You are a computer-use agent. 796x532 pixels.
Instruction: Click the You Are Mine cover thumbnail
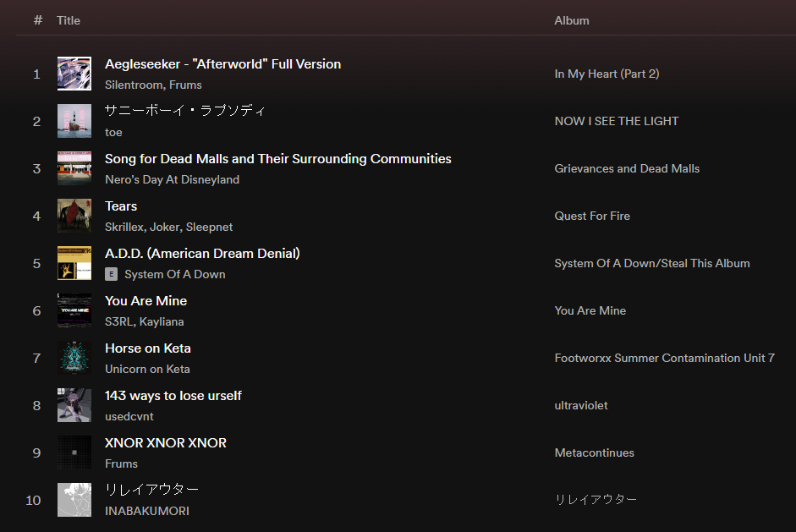click(74, 310)
